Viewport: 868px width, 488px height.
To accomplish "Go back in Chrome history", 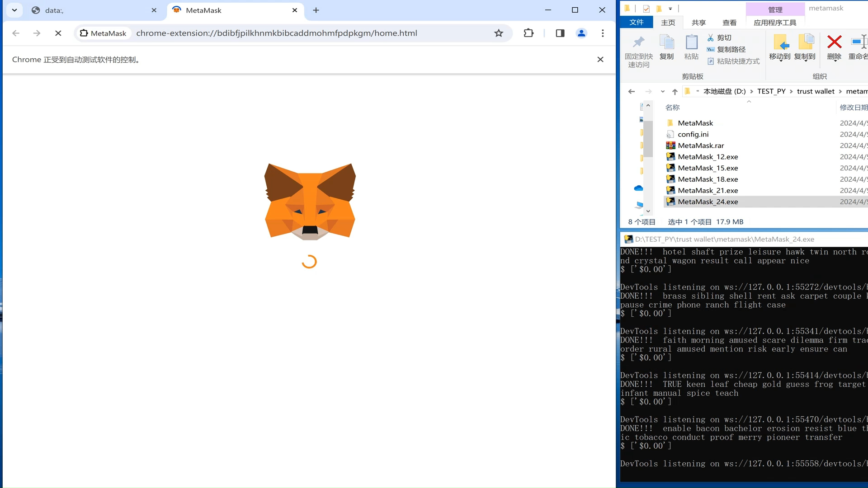I will pos(16,33).
